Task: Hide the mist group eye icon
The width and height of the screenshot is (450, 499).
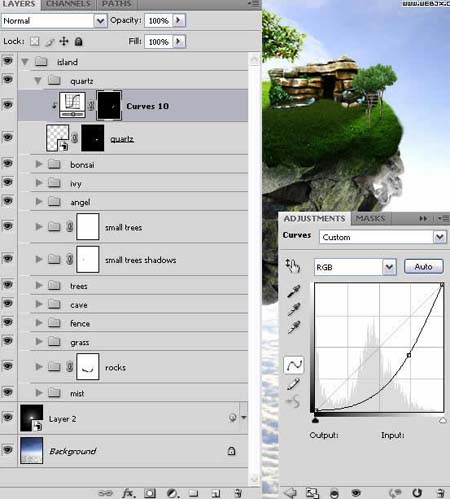Action: [8, 392]
